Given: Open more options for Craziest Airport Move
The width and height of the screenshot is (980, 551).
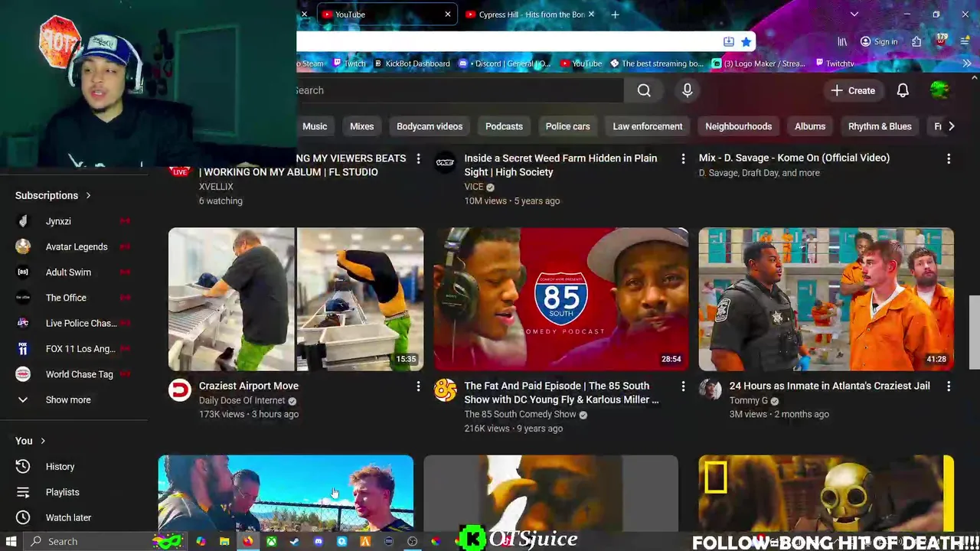Looking at the screenshot, I should pyautogui.click(x=418, y=387).
